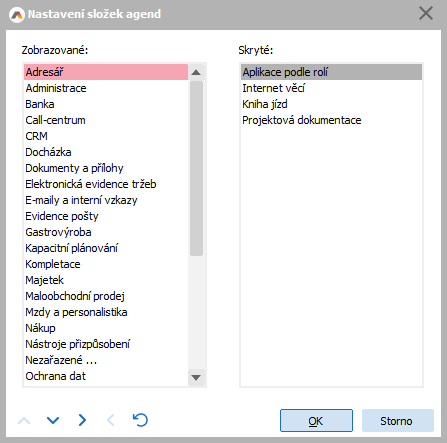Confirm with the OK button
The width and height of the screenshot is (447, 443).
tap(316, 421)
